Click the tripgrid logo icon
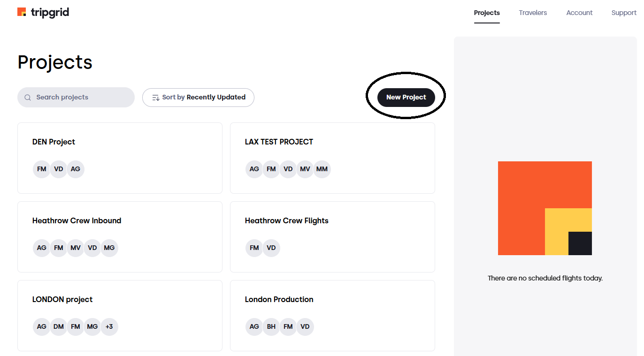644x356 pixels. [x=22, y=12]
